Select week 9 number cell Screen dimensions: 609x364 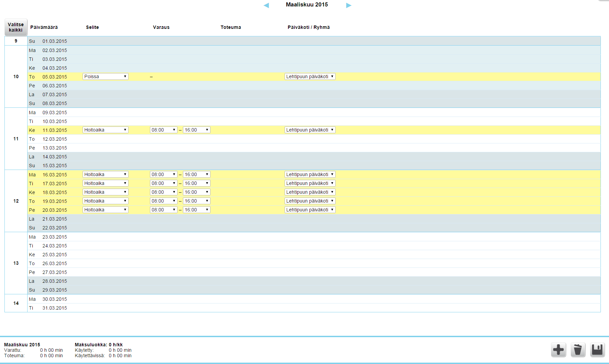tap(16, 41)
